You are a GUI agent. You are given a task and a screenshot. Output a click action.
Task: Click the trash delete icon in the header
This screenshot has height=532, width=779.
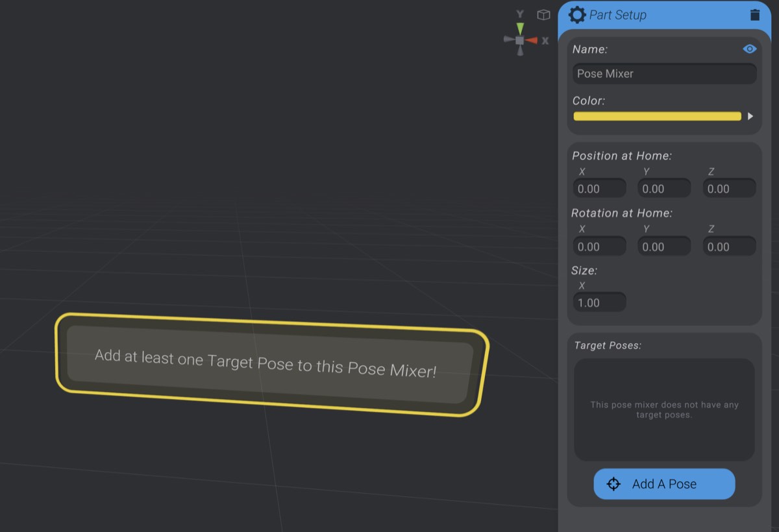(x=755, y=14)
